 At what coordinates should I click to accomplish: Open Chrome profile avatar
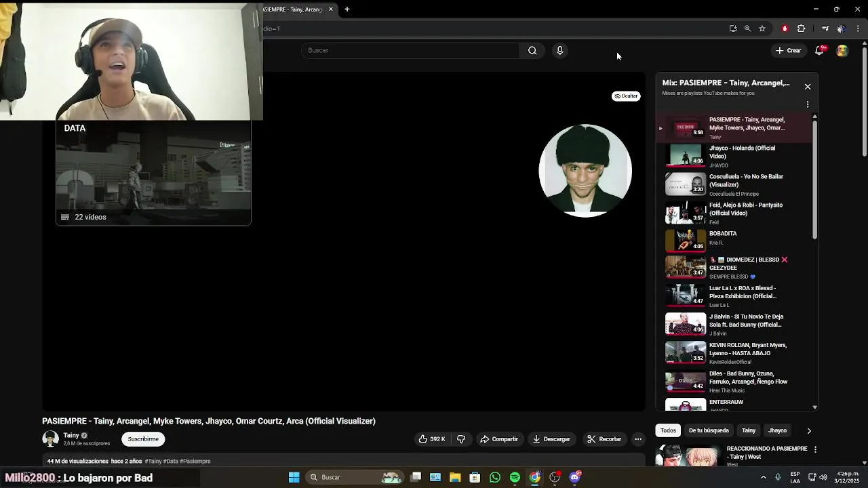[841, 28]
